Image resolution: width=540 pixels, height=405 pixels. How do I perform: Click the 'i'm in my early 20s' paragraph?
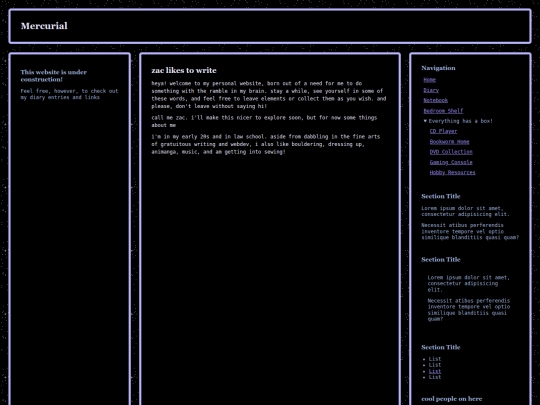[x=266, y=144]
